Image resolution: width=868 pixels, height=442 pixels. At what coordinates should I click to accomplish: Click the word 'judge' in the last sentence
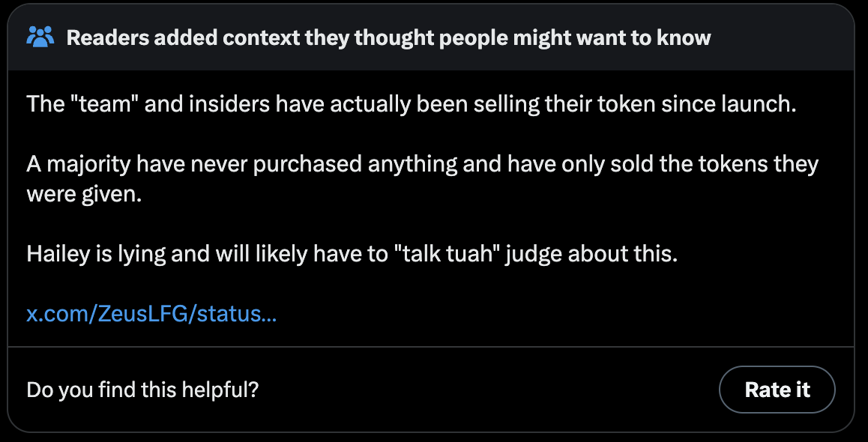click(x=536, y=255)
